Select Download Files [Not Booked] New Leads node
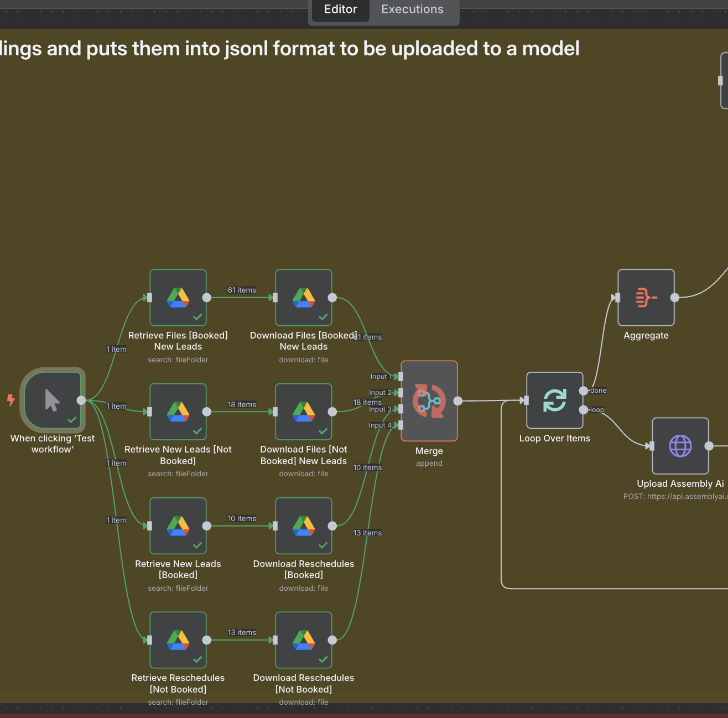Screen dimensions: 728x718 click(304, 412)
